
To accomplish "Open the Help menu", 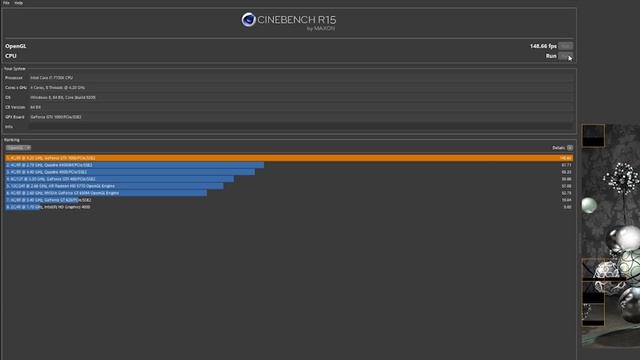I will [18, 3].
